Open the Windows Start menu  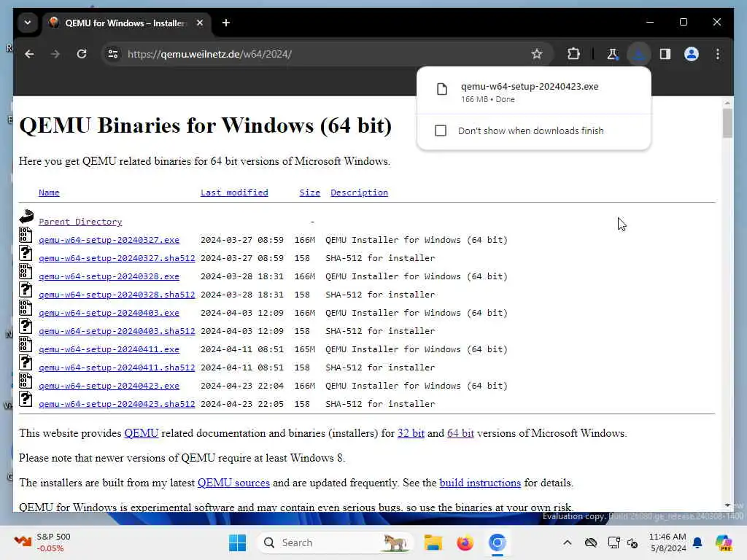coord(237,542)
